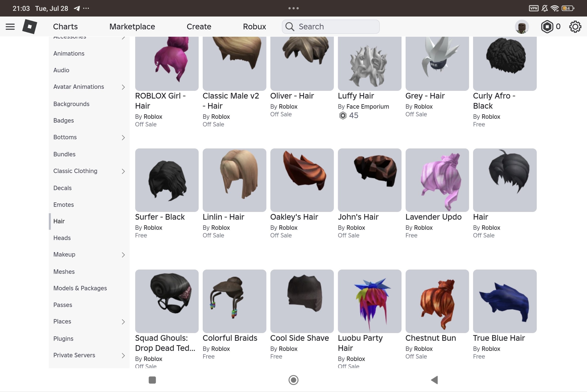The height and width of the screenshot is (392, 587).
Task: Select Audio in the category sidebar
Action: pos(61,70)
